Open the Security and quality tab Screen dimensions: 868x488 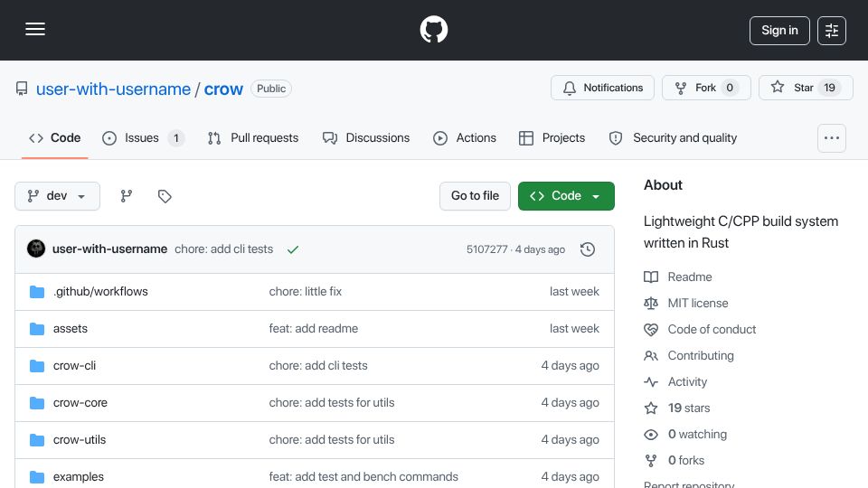point(673,137)
